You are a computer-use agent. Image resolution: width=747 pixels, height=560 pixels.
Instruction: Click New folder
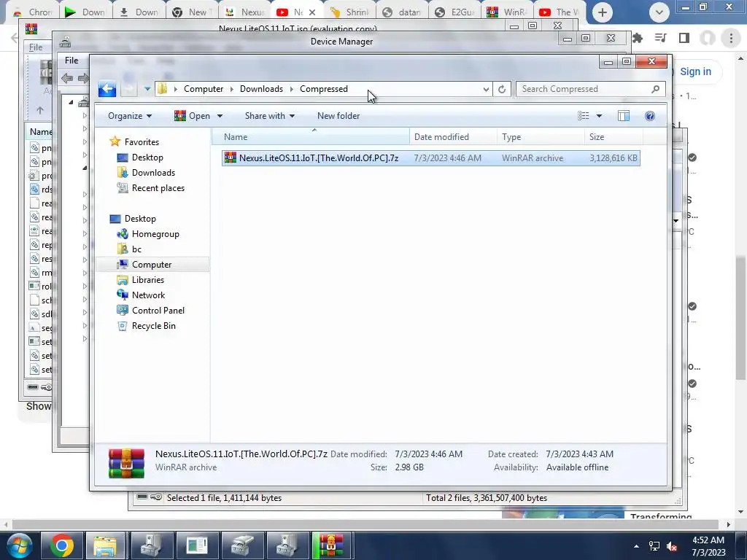(x=338, y=116)
